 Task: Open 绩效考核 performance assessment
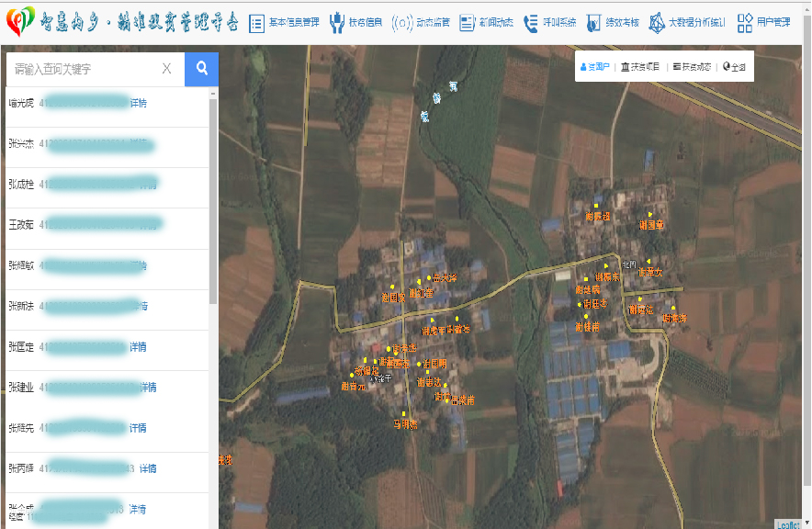click(613, 22)
